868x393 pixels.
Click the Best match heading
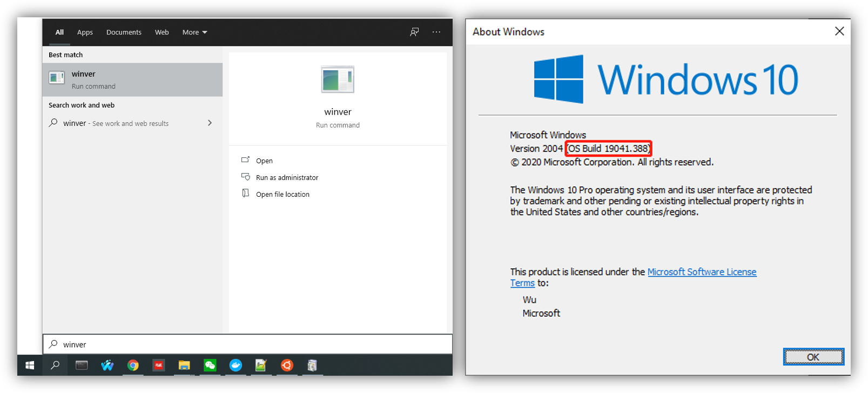click(65, 55)
